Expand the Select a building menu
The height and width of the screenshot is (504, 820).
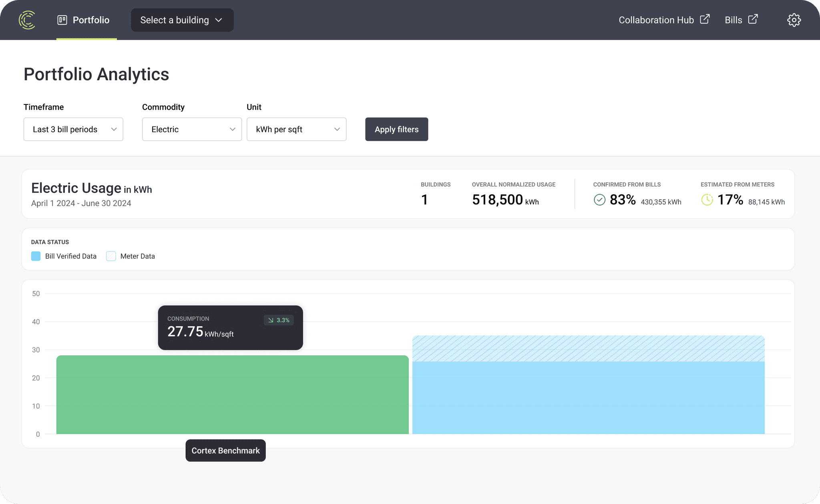(x=182, y=20)
